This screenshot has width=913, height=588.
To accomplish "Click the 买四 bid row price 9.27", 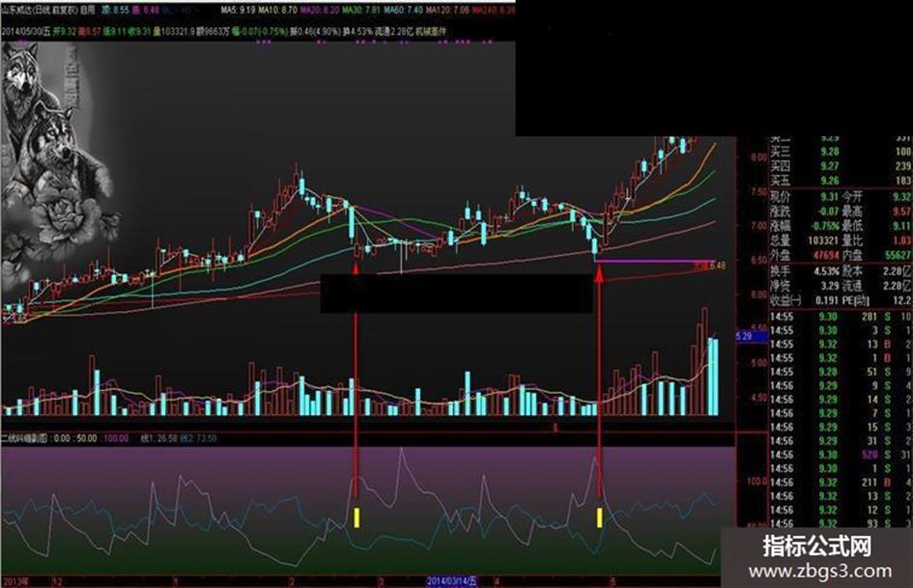I will click(x=830, y=166).
